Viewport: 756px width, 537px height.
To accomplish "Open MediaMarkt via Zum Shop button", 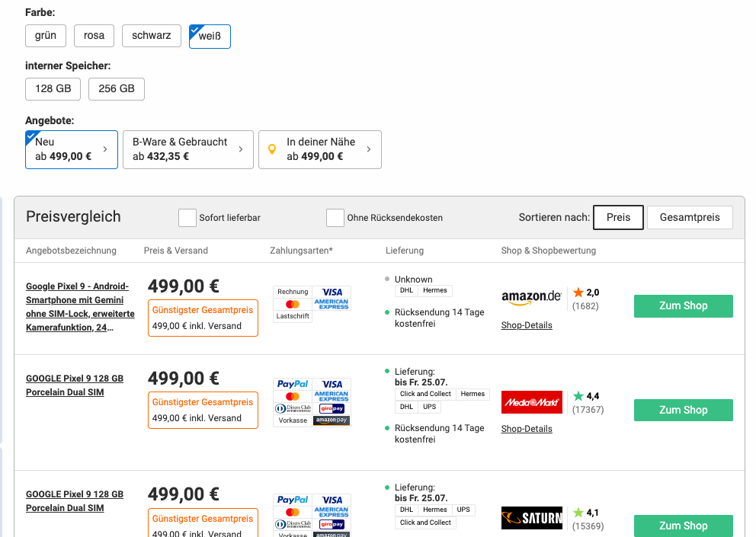I will pyautogui.click(x=684, y=411).
